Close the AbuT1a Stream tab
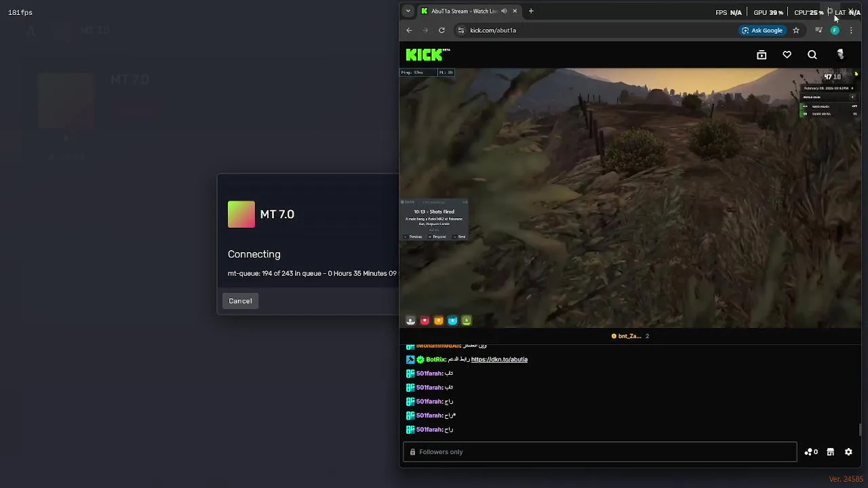The height and width of the screenshot is (488, 868). click(515, 11)
